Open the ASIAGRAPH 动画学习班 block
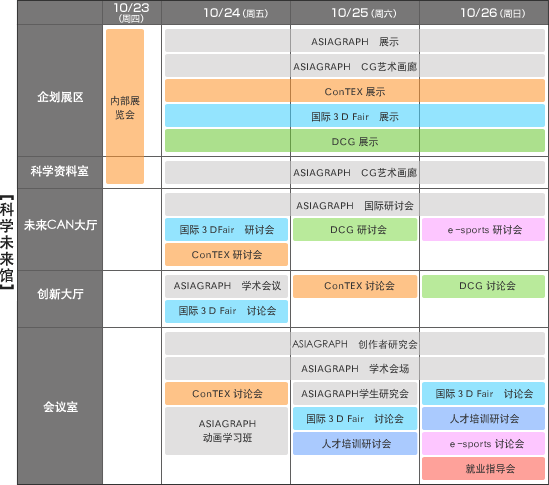Image resolution: width=549 pixels, height=485 pixels. tap(227, 431)
